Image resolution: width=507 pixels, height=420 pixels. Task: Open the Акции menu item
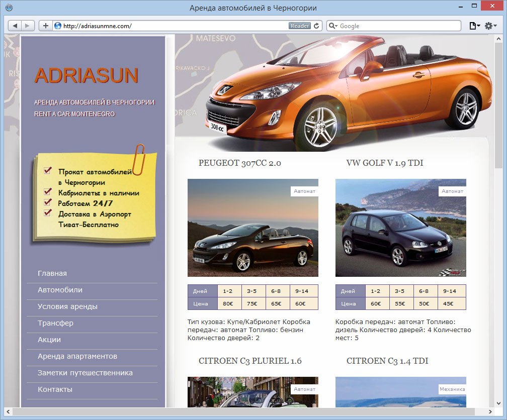click(49, 340)
